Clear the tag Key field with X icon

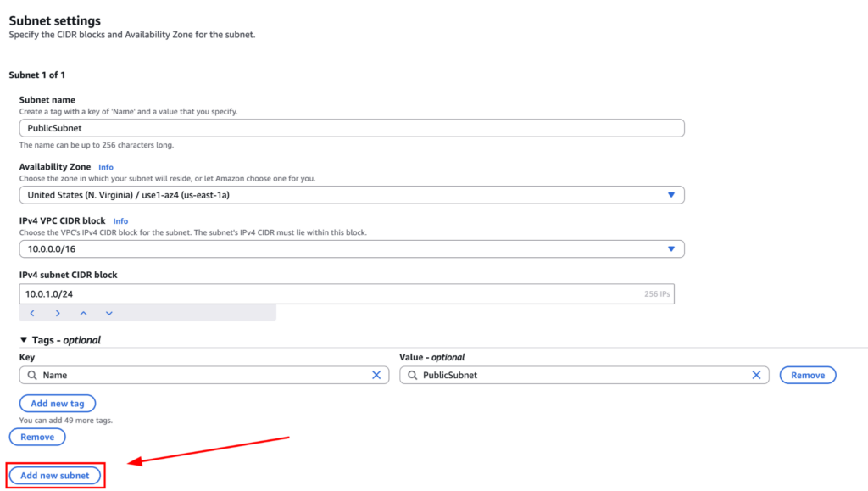(376, 375)
